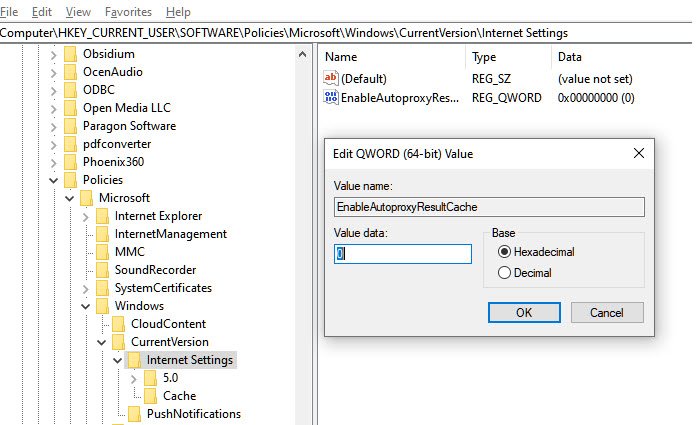
Task: Select the OcenAudio folder icon
Action: 71,72
